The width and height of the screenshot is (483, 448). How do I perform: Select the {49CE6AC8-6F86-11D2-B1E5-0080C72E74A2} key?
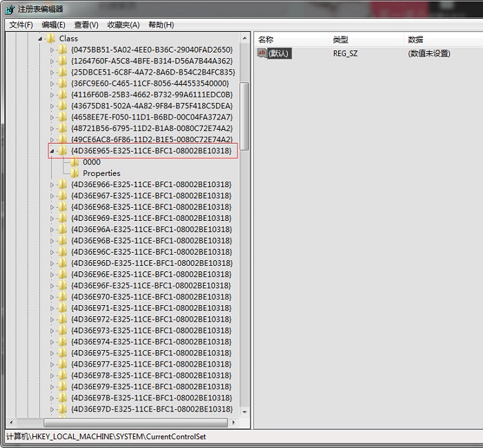pos(152,139)
